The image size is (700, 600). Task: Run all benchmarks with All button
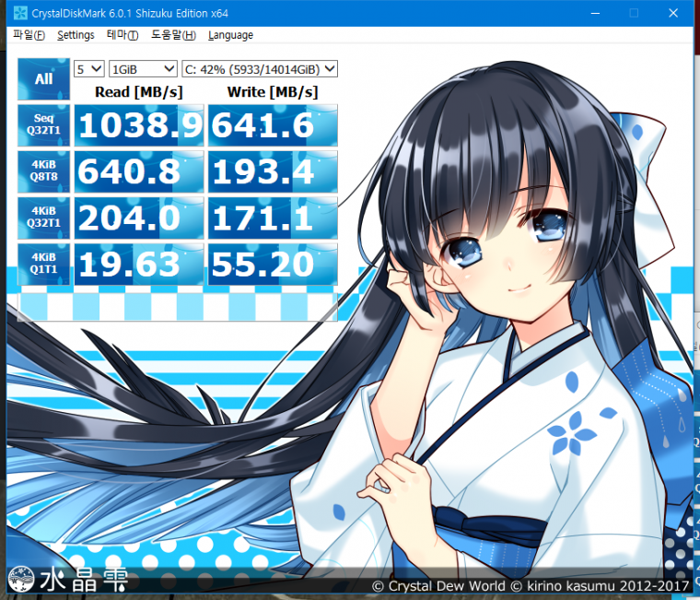pyautogui.click(x=44, y=79)
